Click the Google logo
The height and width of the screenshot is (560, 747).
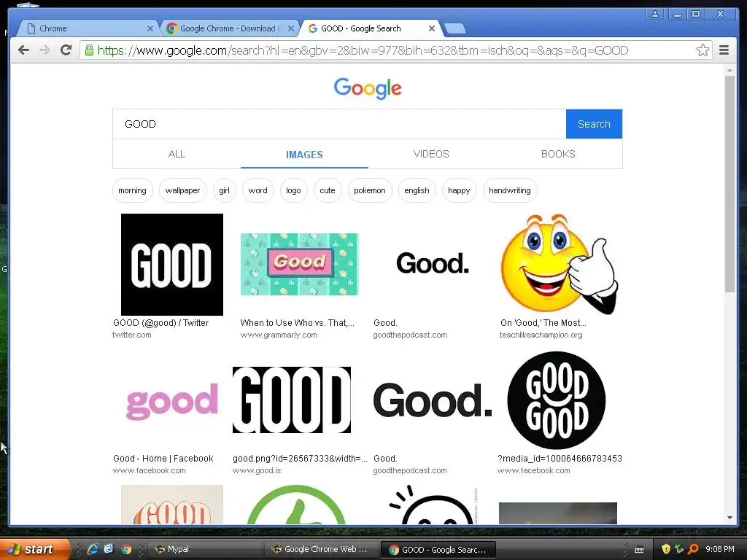(368, 88)
